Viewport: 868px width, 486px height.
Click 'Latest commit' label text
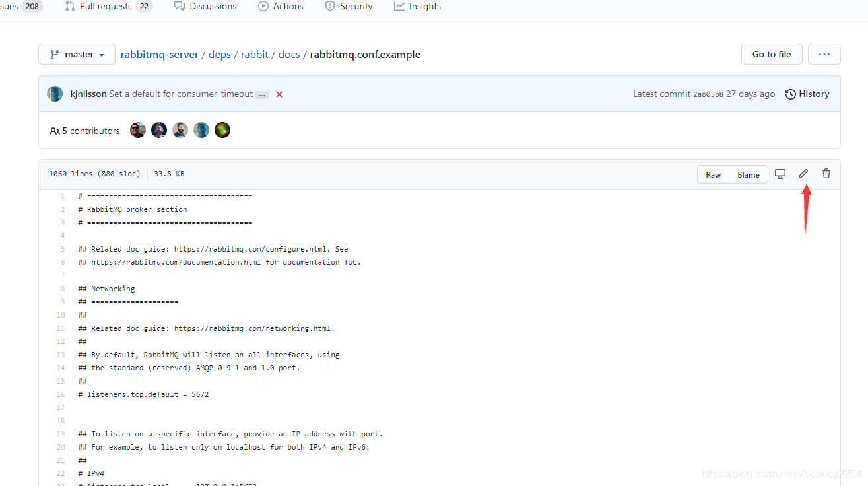tap(661, 94)
